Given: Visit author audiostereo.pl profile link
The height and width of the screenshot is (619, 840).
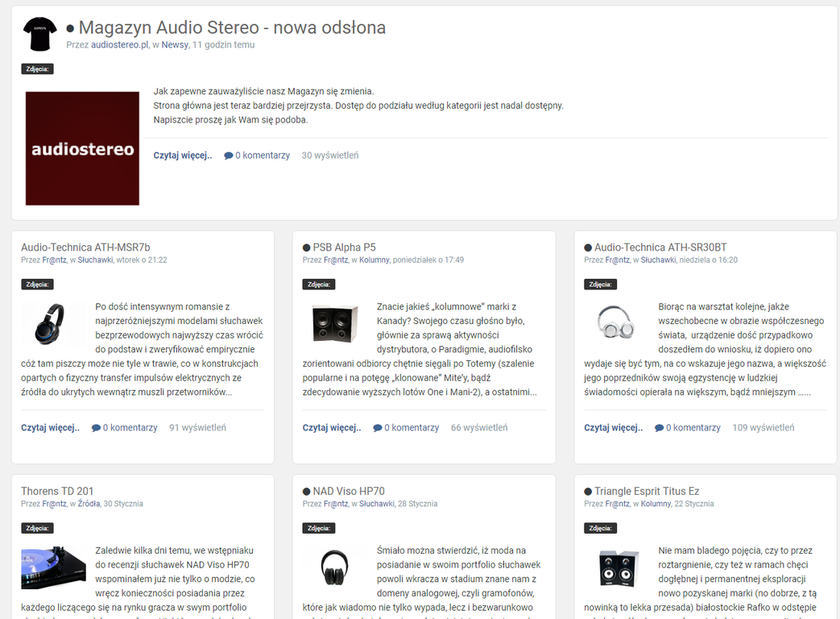Looking at the screenshot, I should tap(119, 45).
